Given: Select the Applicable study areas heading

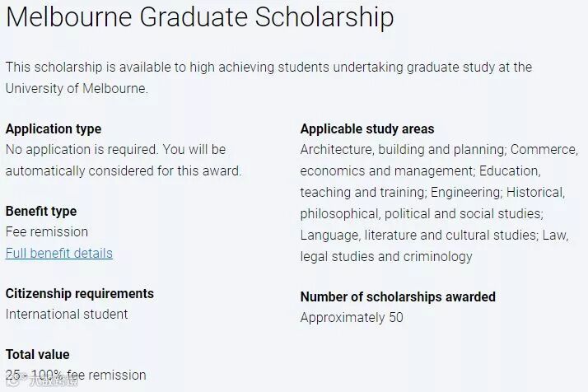Looking at the screenshot, I should 367,129.
